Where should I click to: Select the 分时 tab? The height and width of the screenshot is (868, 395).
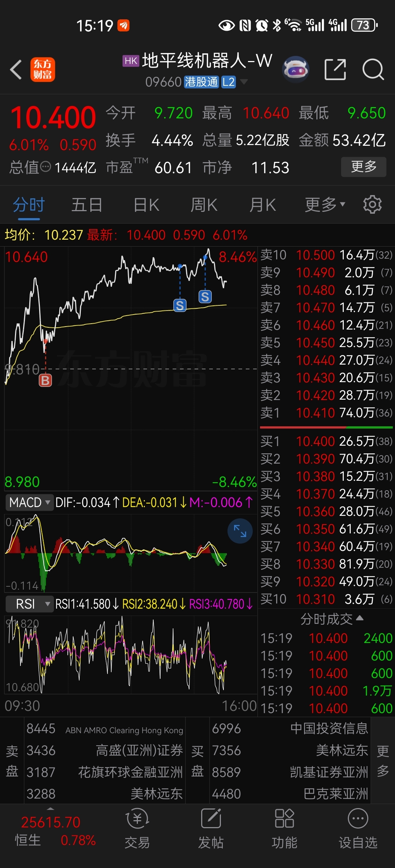tap(29, 205)
